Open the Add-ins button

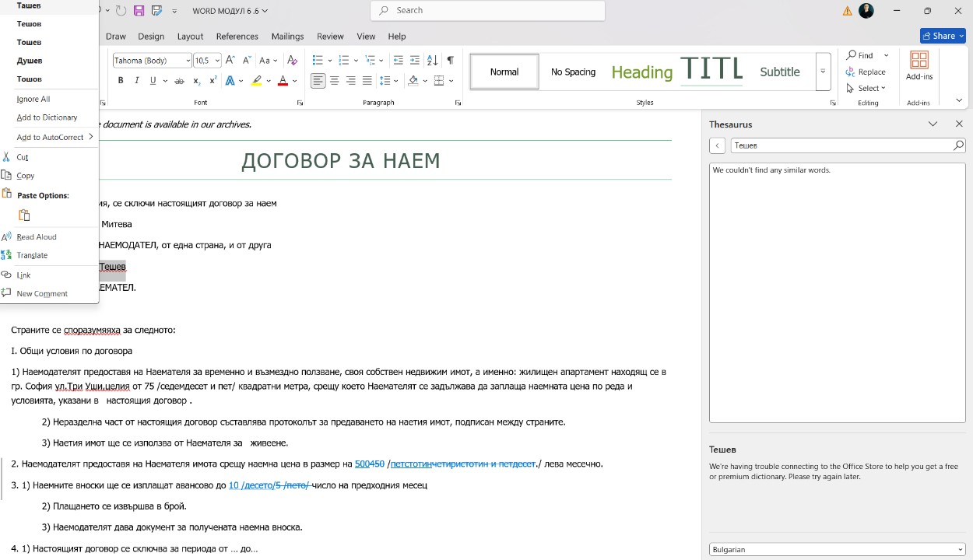pos(919,66)
